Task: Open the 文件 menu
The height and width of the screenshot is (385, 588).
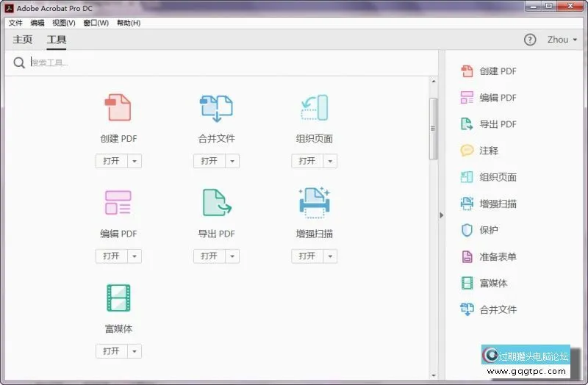Action: click(15, 23)
